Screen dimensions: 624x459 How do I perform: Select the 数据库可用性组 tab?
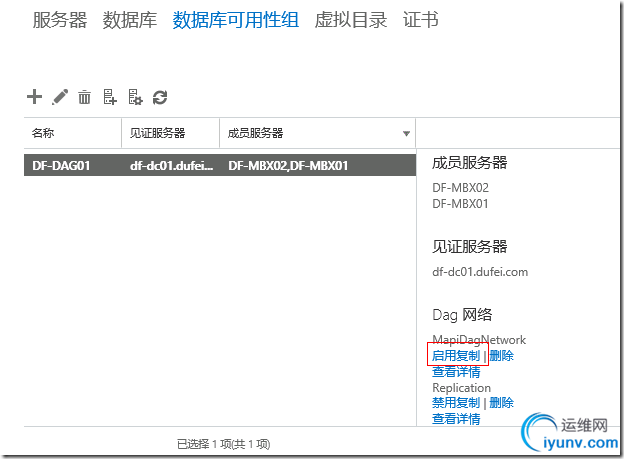(x=236, y=20)
